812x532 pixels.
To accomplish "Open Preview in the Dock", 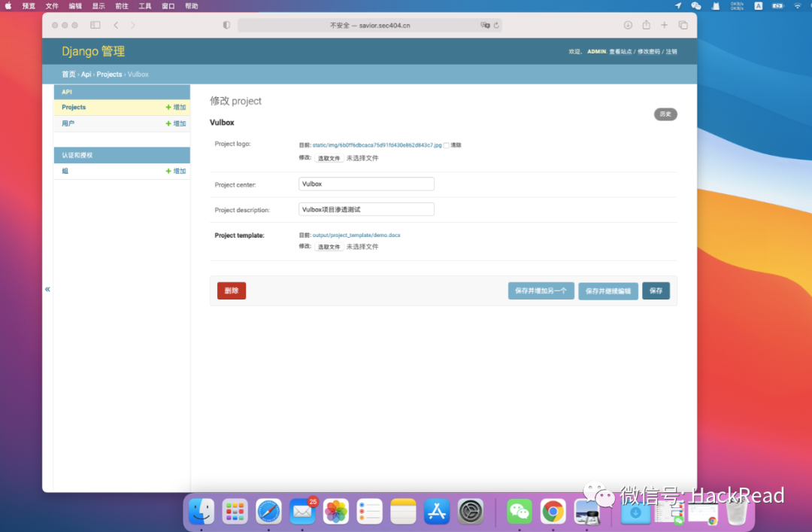I will point(586,511).
